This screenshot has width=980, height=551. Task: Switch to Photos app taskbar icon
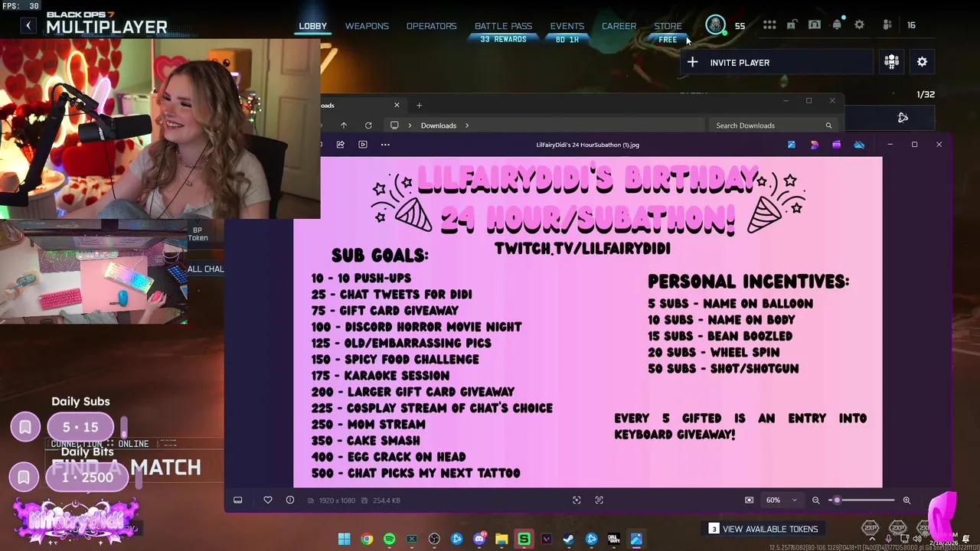pos(636,539)
